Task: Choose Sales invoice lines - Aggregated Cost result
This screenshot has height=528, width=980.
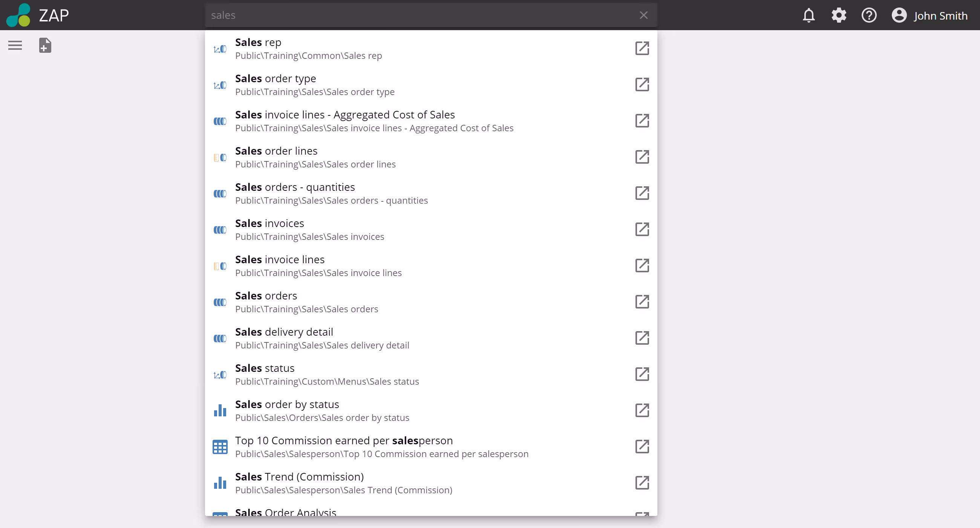Action: pos(345,115)
